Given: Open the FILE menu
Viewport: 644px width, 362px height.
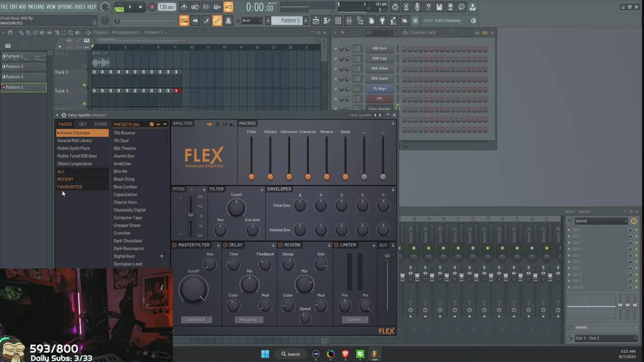Looking at the screenshot, I should (x=5, y=7).
